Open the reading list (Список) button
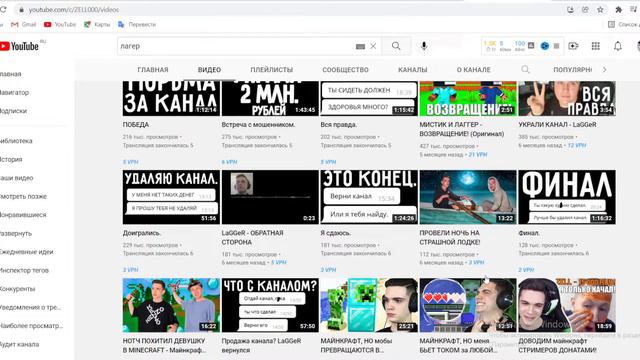 pos(623,24)
